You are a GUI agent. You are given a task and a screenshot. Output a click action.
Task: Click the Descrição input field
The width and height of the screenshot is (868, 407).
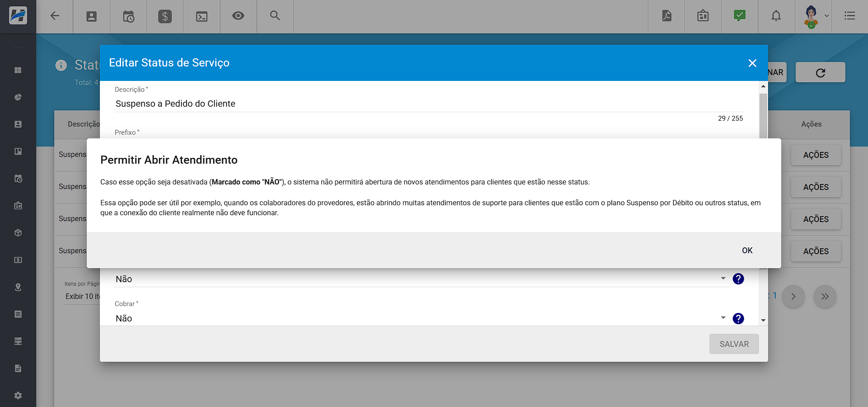429,104
